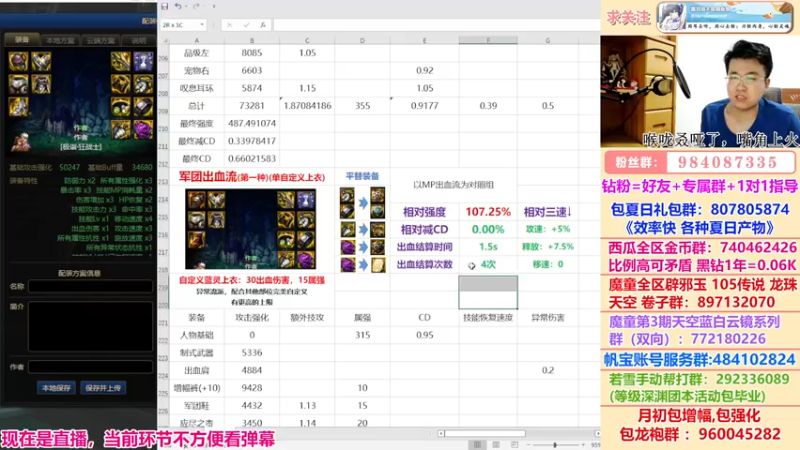This screenshot has width=800, height=450.
Task: Select cell with value 1.87084186
Action: click(x=307, y=106)
